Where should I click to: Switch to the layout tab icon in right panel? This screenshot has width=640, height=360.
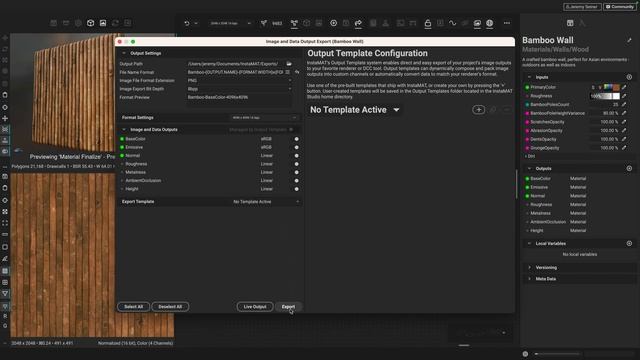(570, 23)
